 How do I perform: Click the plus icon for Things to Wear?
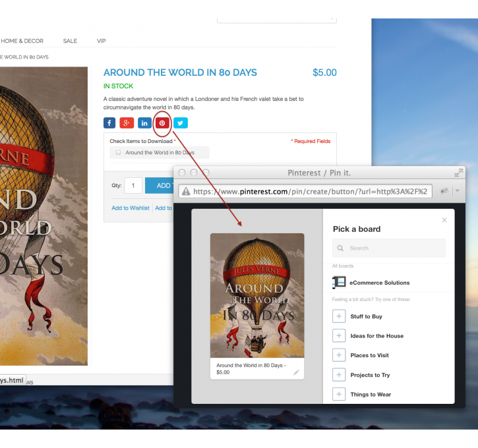click(339, 394)
